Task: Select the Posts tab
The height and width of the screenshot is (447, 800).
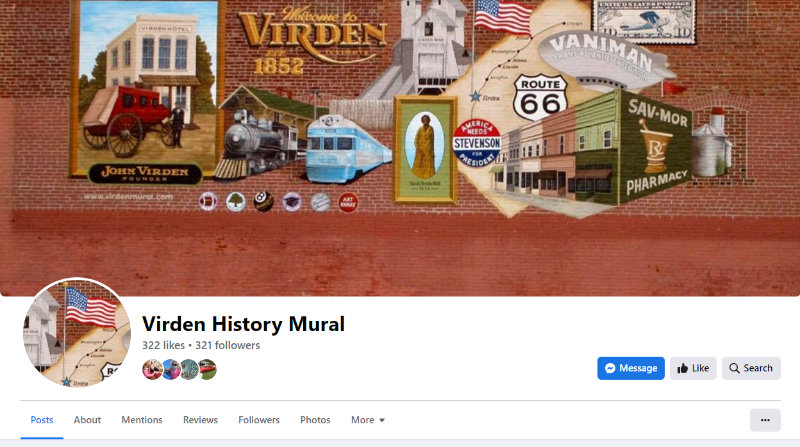Action: pos(42,420)
